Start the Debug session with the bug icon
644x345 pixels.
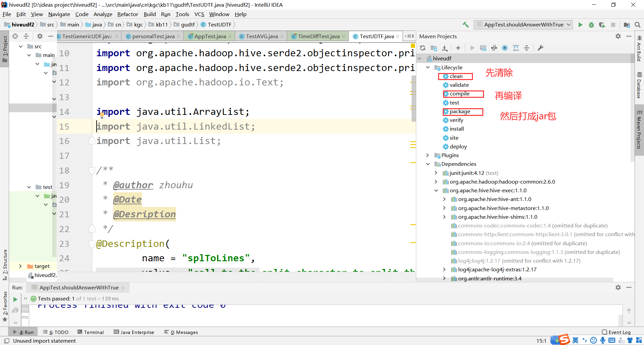[591, 24]
